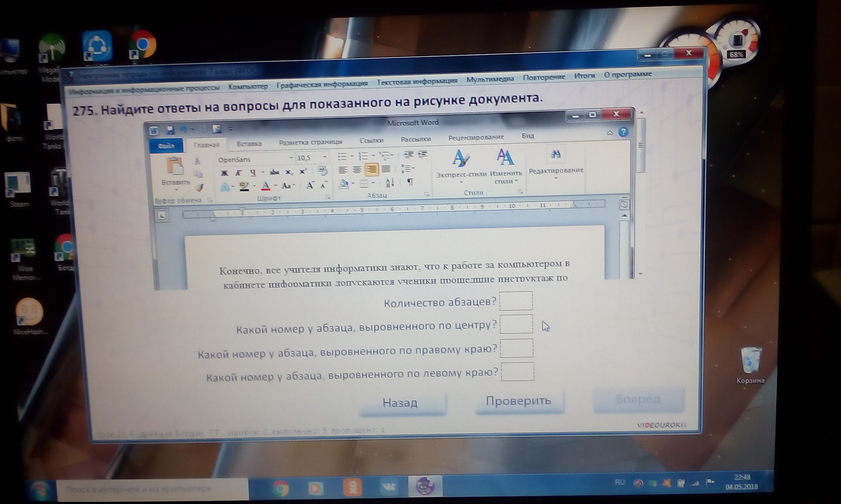Click the show paragraph marks (¶) icon

(x=410, y=182)
